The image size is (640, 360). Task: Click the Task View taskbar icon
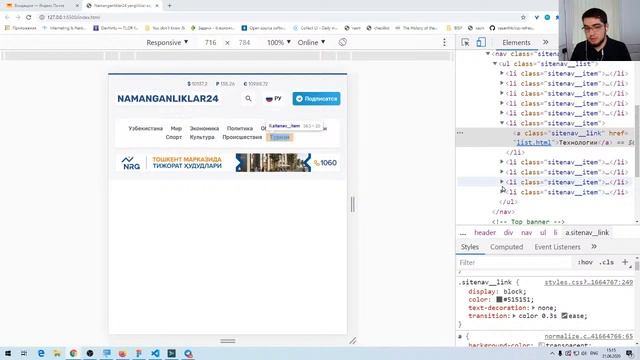pyautogui.click(x=24, y=353)
